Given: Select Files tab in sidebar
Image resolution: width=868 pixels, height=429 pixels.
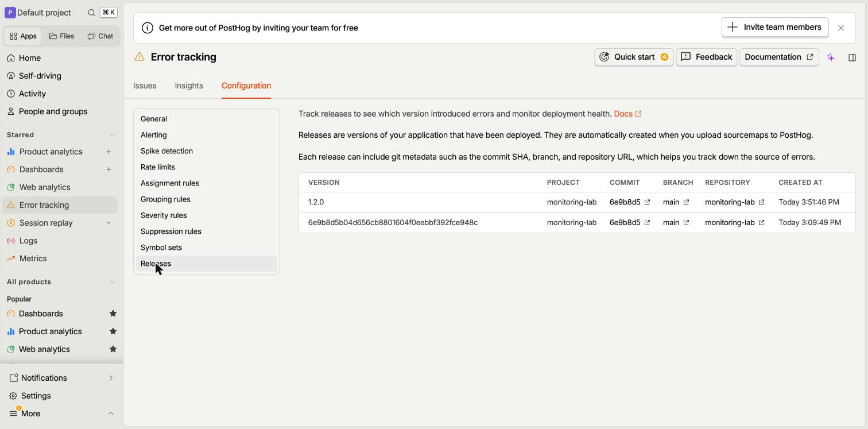Looking at the screenshot, I should (x=62, y=36).
